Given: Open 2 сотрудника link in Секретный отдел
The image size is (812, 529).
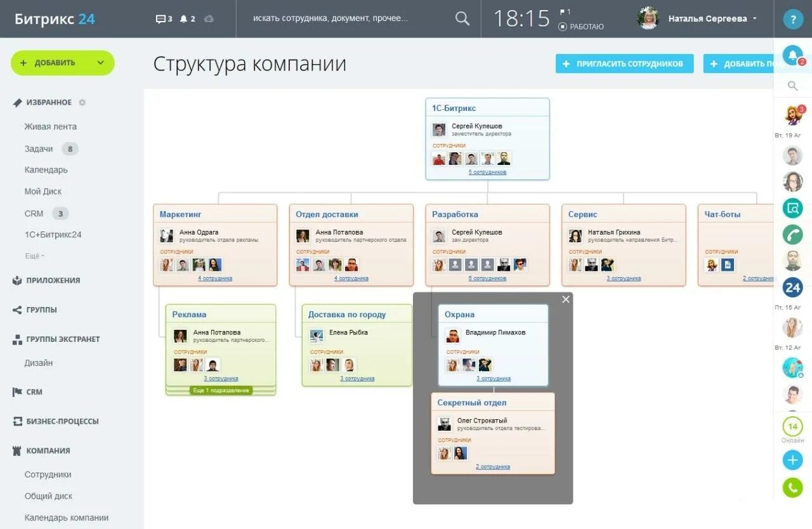Looking at the screenshot, I should point(493,466).
